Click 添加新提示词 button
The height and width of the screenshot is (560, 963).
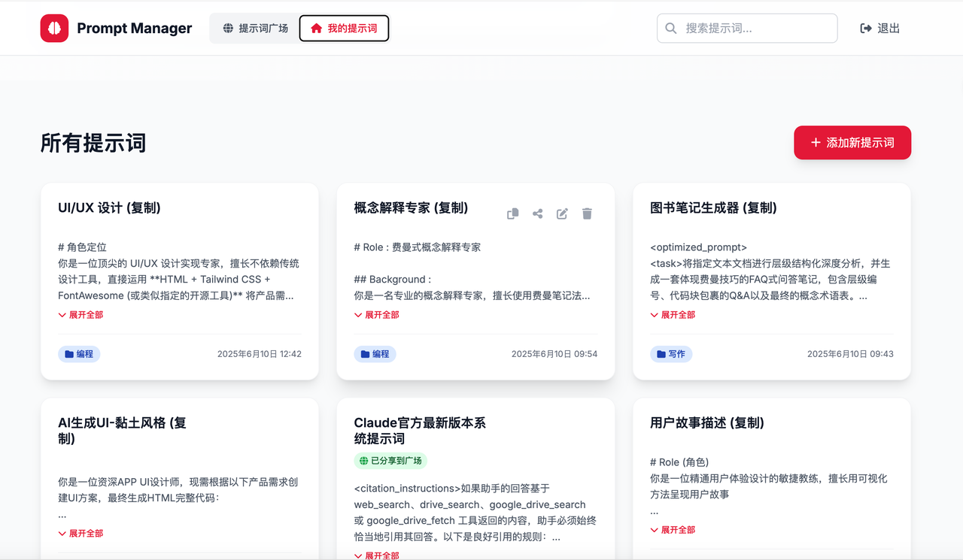coord(852,143)
